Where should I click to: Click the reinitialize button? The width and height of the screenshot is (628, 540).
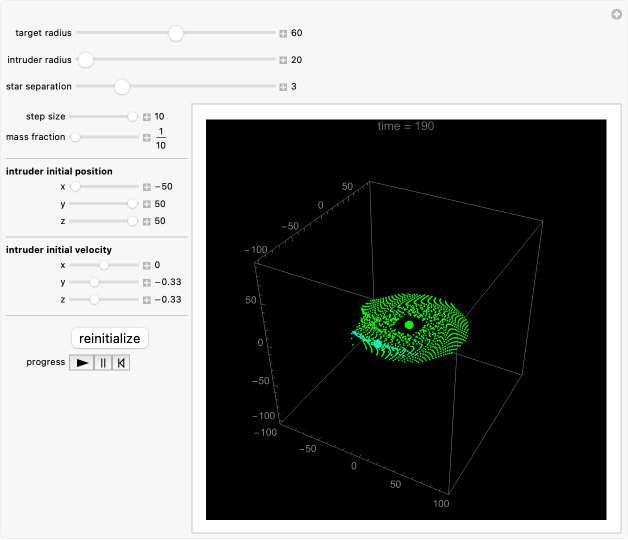[109, 338]
